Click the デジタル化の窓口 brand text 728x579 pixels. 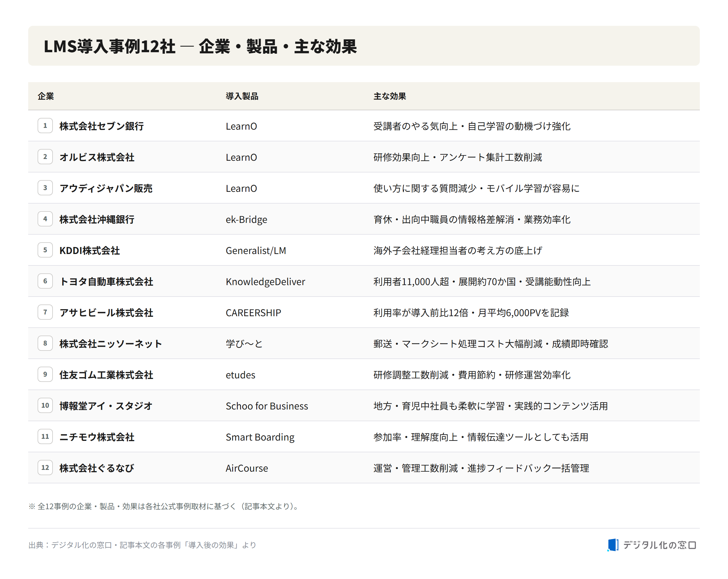tap(660, 545)
